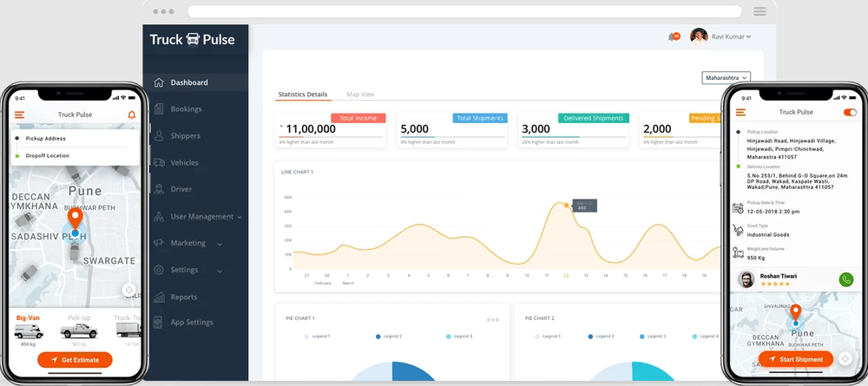
Task: Click the Settings gear icon in sidebar
Action: pos(159,270)
